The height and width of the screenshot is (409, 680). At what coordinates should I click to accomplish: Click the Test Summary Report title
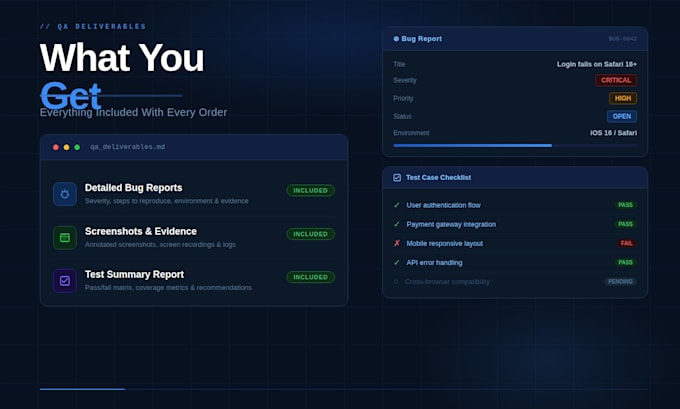[x=134, y=275]
